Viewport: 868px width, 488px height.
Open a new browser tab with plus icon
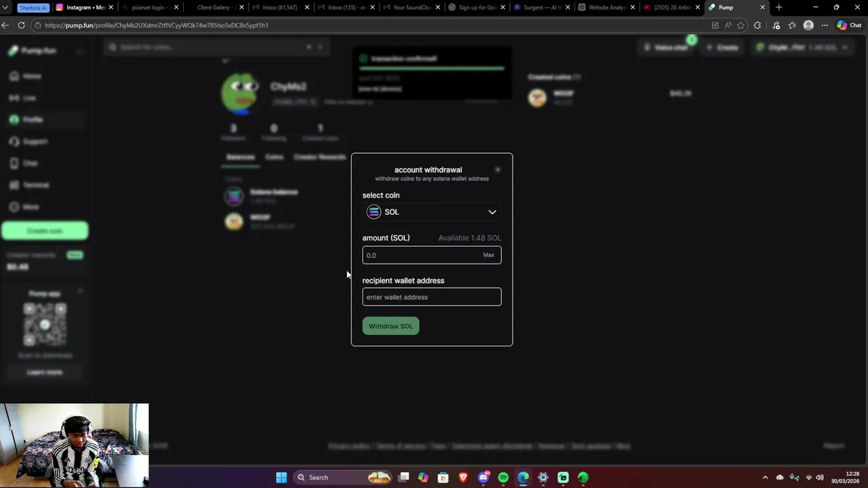click(778, 7)
